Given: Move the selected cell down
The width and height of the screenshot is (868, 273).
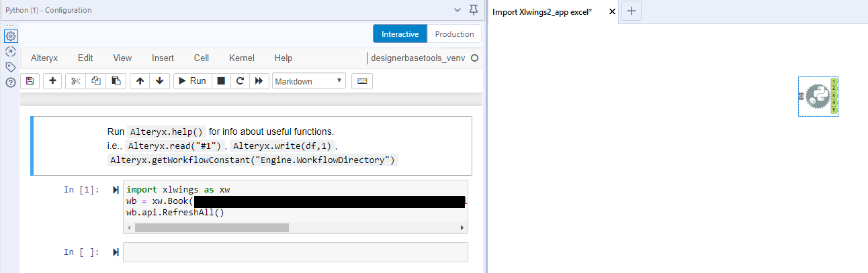Looking at the screenshot, I should pos(159,81).
